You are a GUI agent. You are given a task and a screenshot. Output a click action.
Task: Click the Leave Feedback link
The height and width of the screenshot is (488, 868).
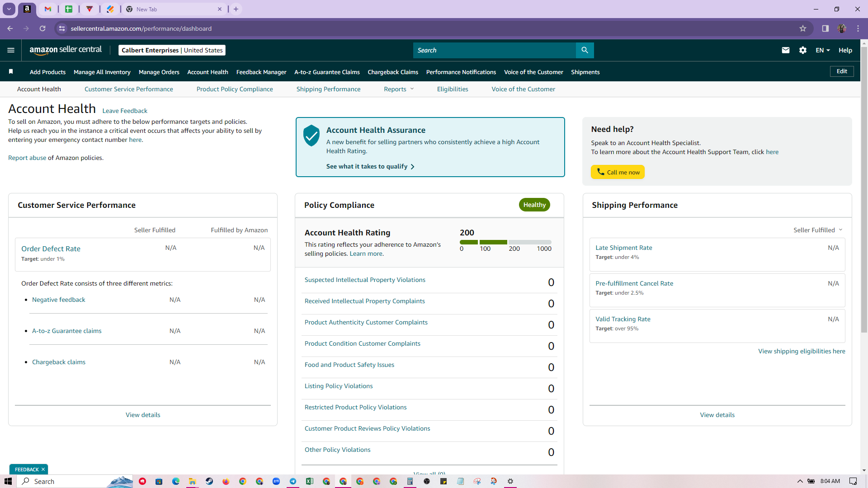[x=125, y=111]
